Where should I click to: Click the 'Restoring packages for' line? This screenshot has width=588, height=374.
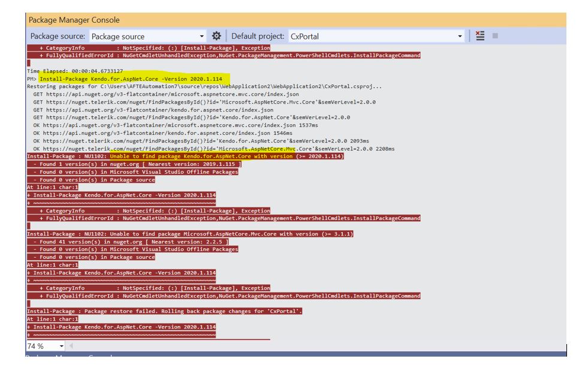[x=204, y=86]
